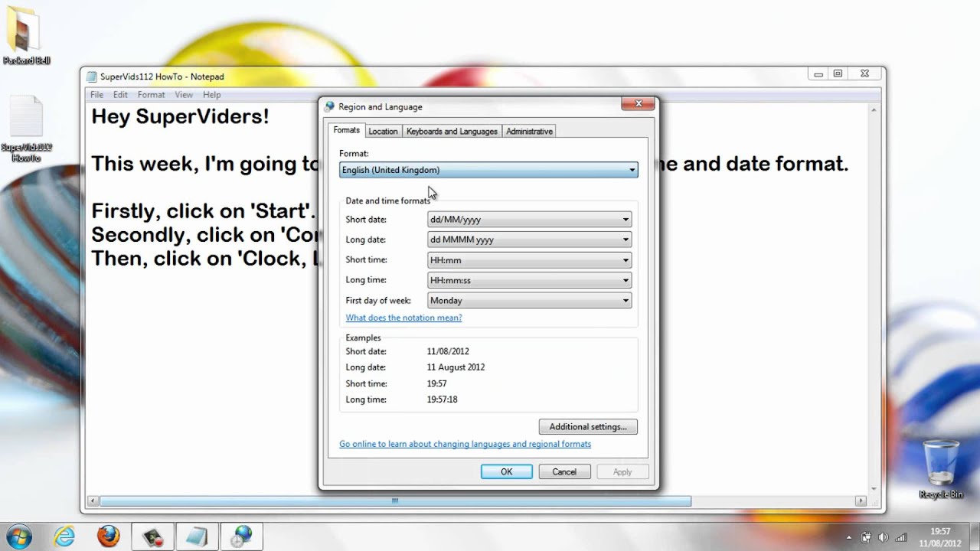980x551 pixels.
Task: Click the Notepad scroll left arrow
Action: 93,501
